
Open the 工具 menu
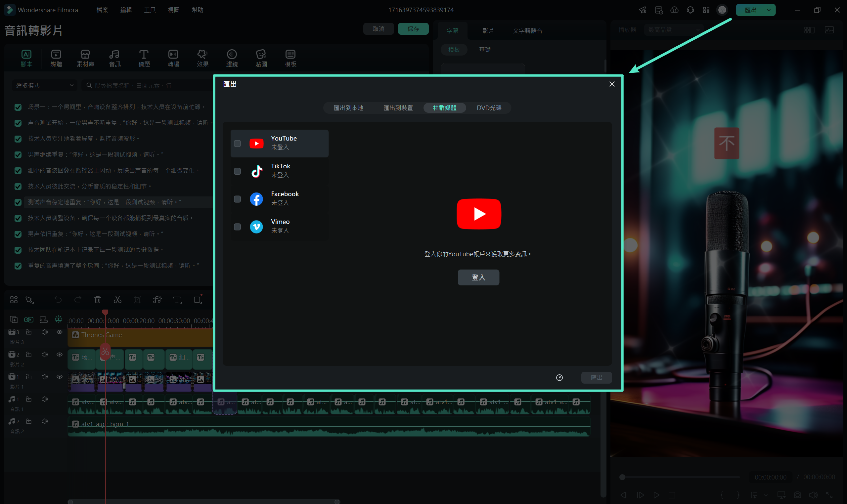pos(150,10)
